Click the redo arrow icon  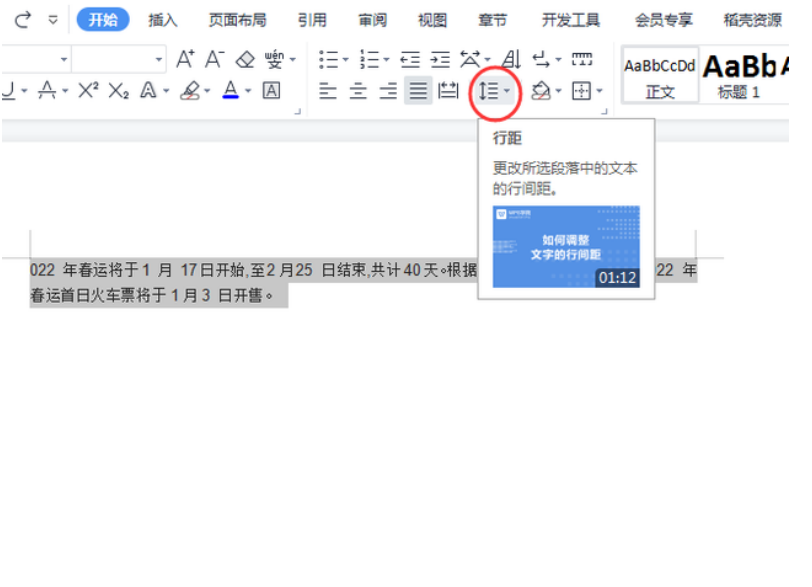tap(23, 19)
